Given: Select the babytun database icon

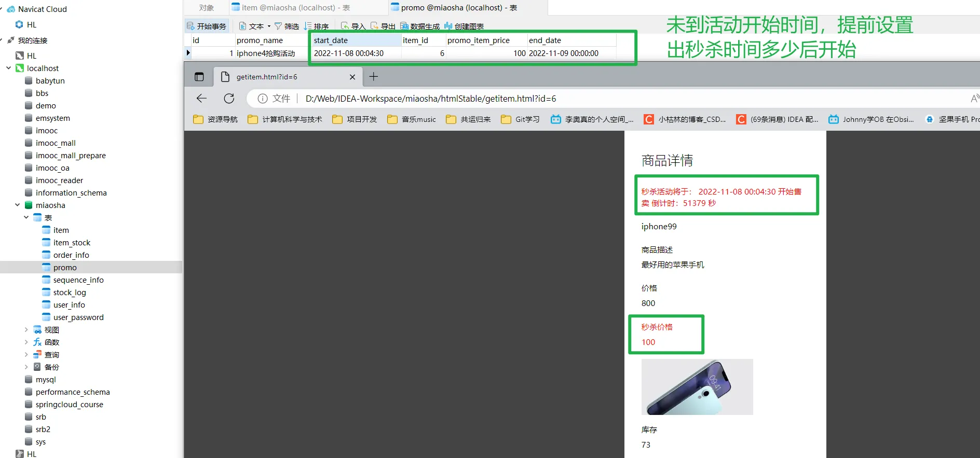Looking at the screenshot, I should pyautogui.click(x=29, y=81).
